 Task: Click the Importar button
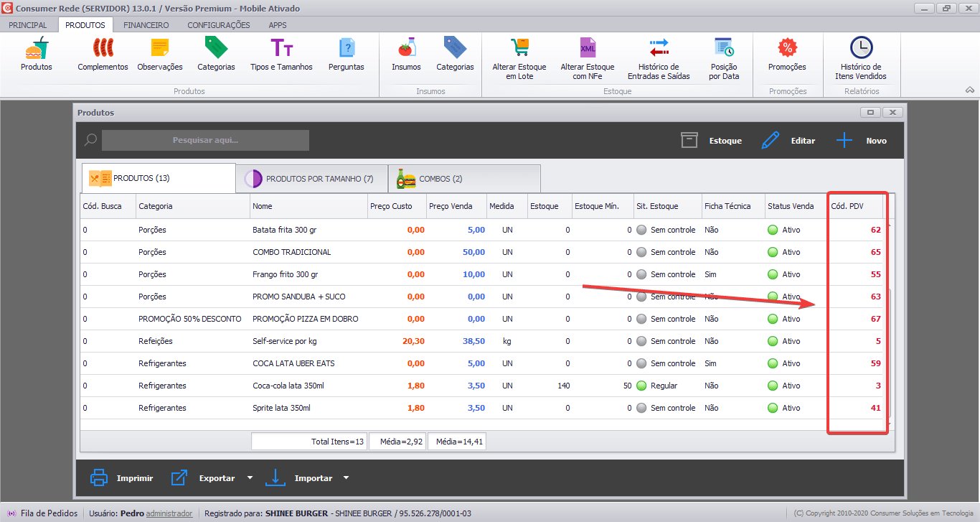[x=298, y=478]
